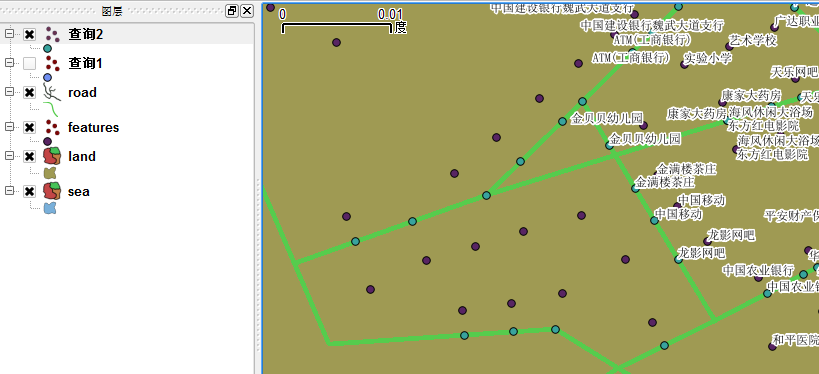This screenshot has width=819, height=374.
Task: Select the sea layer name
Action: click(x=79, y=191)
